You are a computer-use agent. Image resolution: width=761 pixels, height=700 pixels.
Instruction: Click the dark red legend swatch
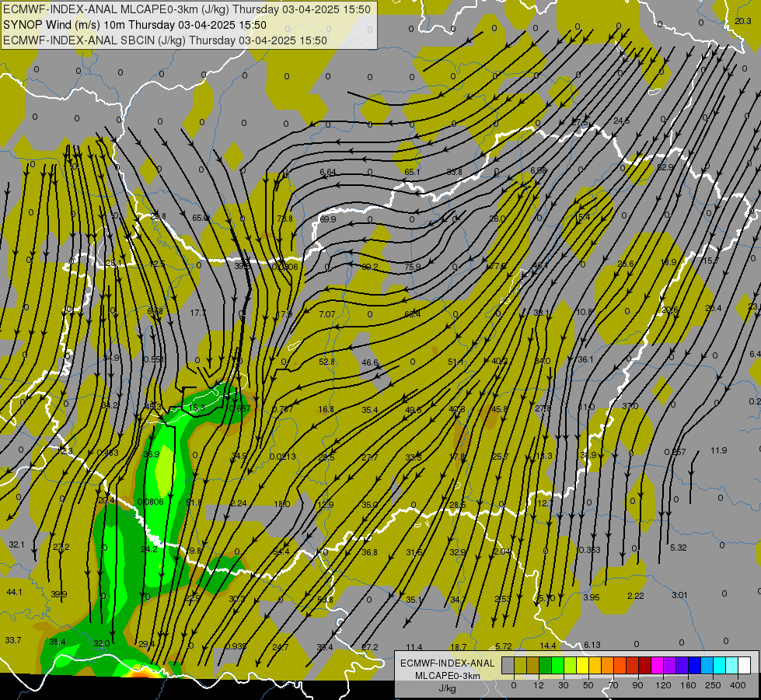click(x=644, y=665)
